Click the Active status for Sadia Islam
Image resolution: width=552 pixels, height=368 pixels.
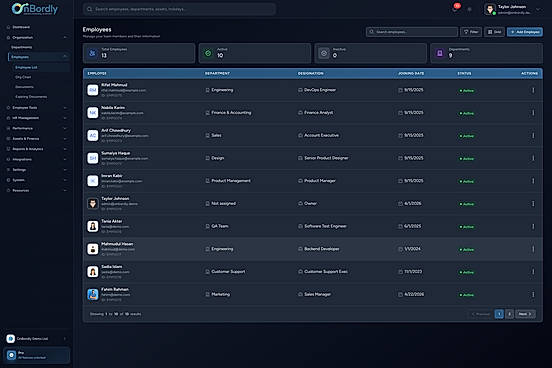pos(466,272)
